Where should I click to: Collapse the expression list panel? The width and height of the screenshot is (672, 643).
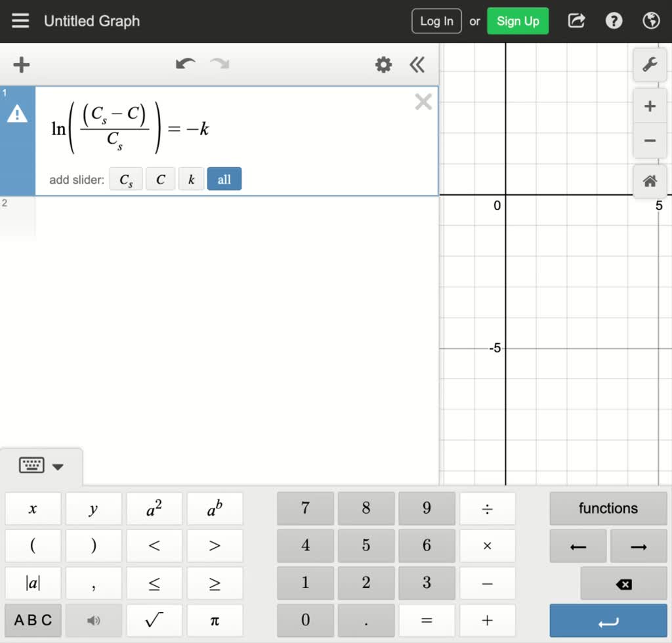tap(417, 64)
